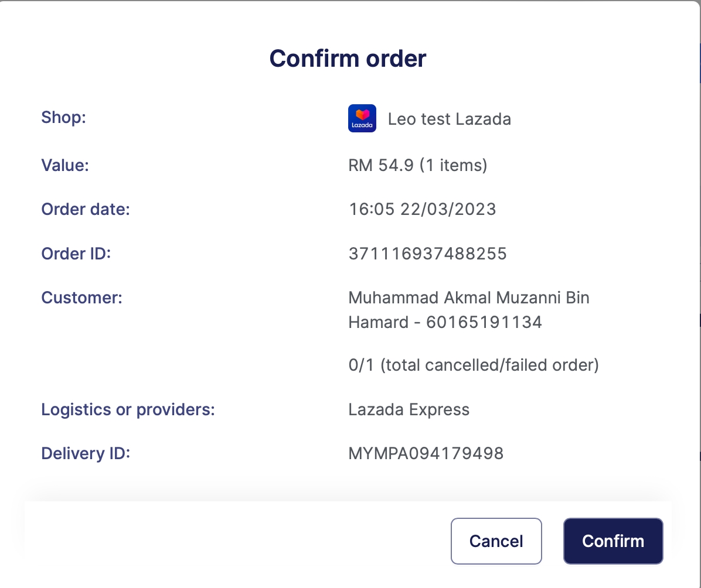701x588 pixels.
Task: Click the Lazada shop logo icon
Action: click(362, 118)
